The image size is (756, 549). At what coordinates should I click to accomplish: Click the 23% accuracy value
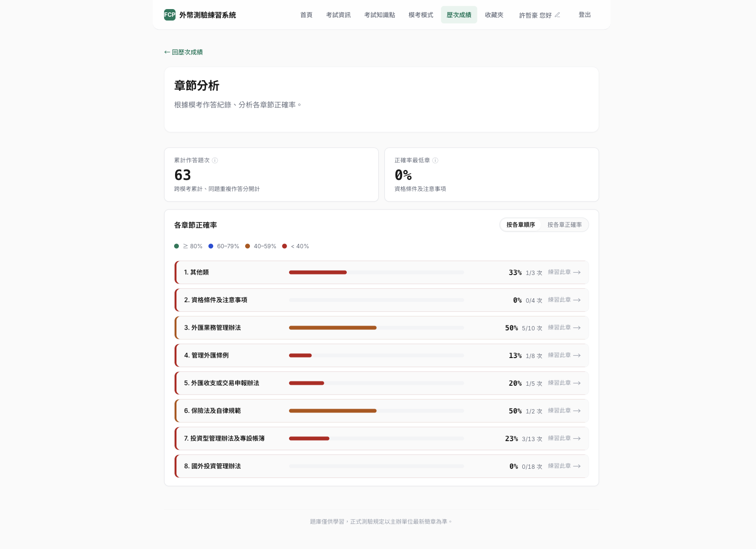point(512,439)
